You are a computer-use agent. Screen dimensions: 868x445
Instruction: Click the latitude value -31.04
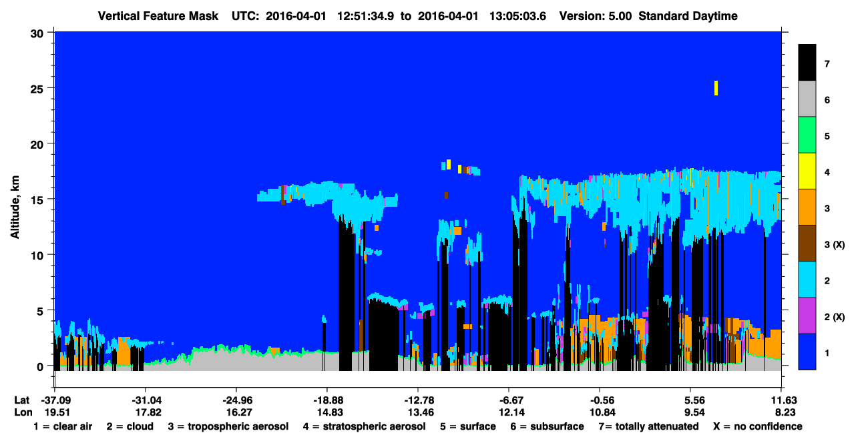point(145,400)
